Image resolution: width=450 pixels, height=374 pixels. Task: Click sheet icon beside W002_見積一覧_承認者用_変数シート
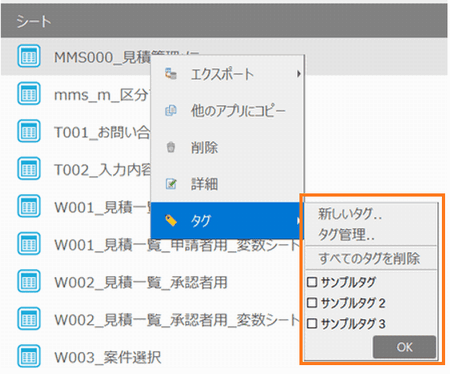(29, 319)
